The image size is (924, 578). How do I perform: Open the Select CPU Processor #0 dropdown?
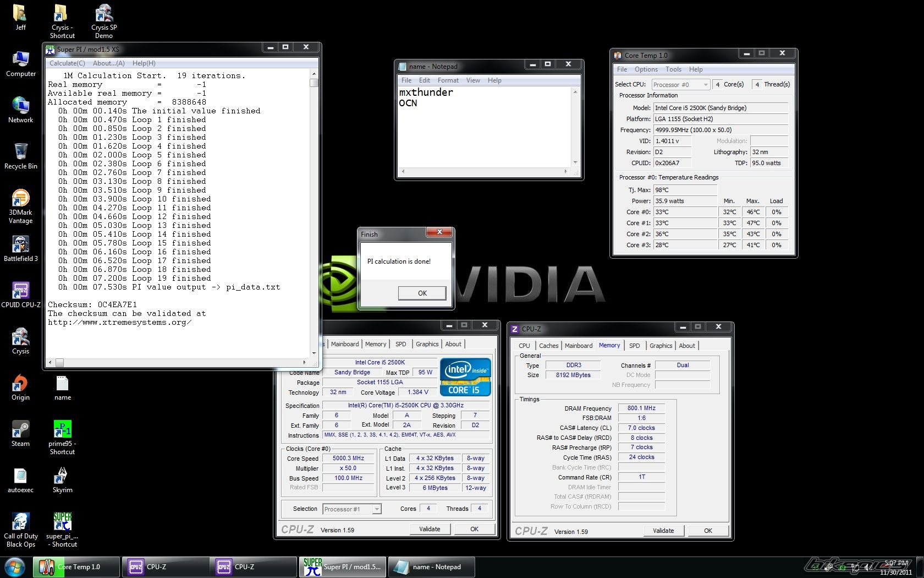680,84
